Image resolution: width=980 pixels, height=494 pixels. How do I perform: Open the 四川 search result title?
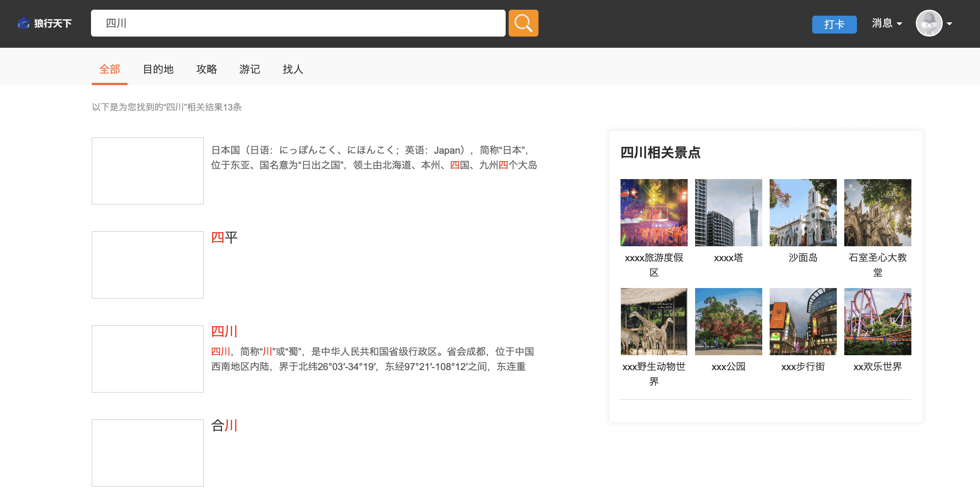pos(224,331)
